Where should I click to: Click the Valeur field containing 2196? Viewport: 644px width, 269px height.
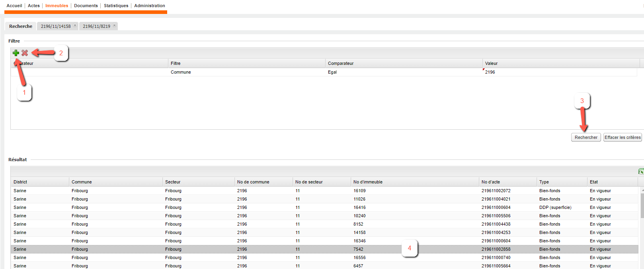click(x=557, y=72)
